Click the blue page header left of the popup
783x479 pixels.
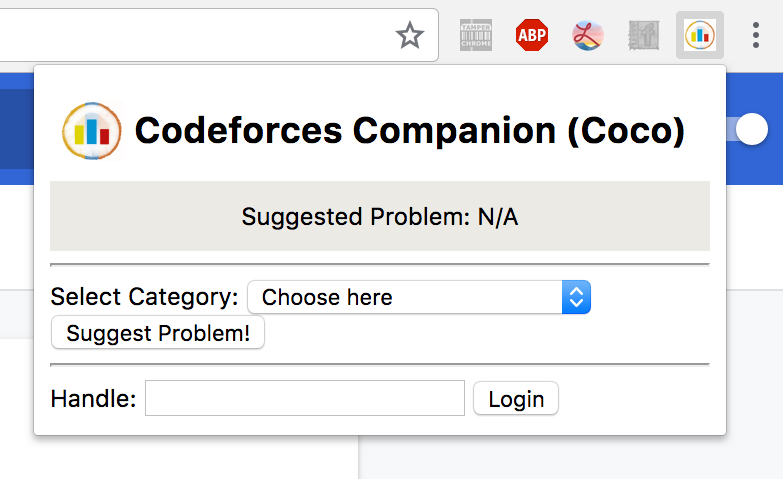click(16, 129)
